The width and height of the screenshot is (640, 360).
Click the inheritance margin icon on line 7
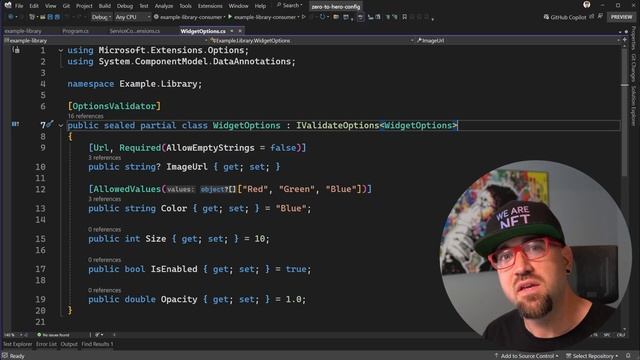click(15, 124)
